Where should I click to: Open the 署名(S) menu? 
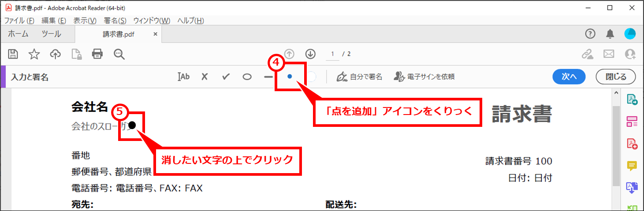[115, 21]
